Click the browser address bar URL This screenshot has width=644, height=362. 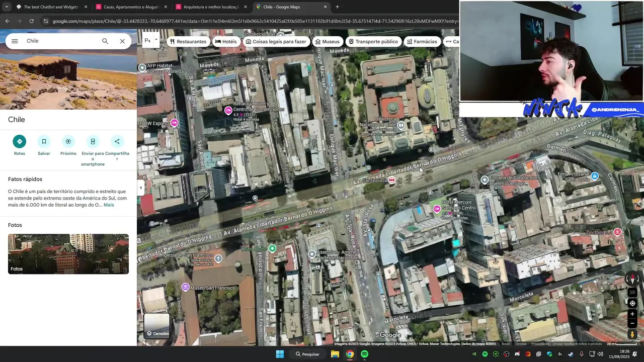tap(255, 21)
